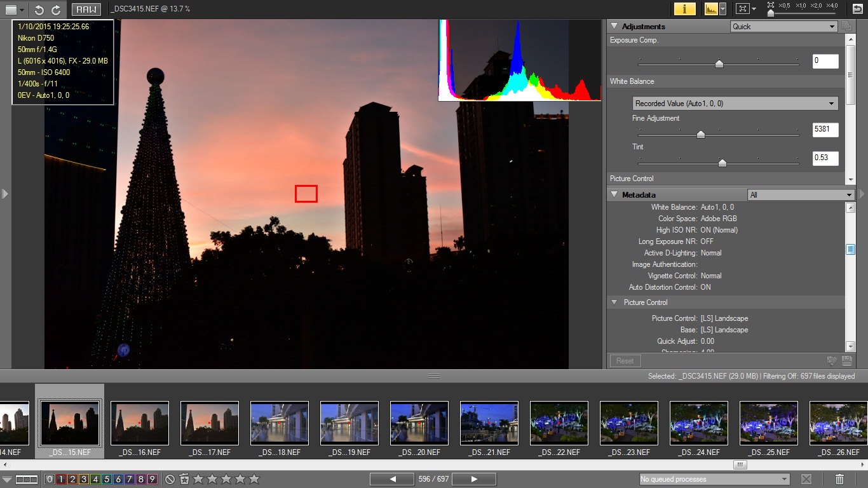The width and height of the screenshot is (868, 488).
Task: Mark image as reject candidate
Action: [184, 479]
